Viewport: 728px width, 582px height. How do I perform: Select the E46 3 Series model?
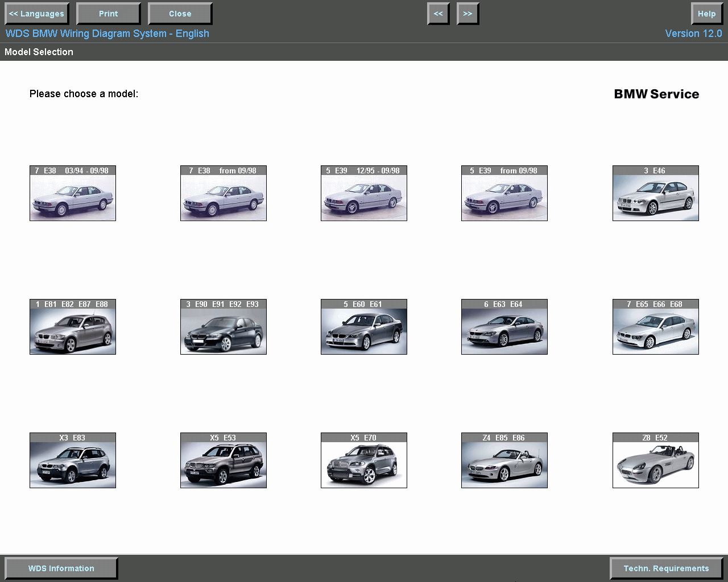click(x=655, y=193)
